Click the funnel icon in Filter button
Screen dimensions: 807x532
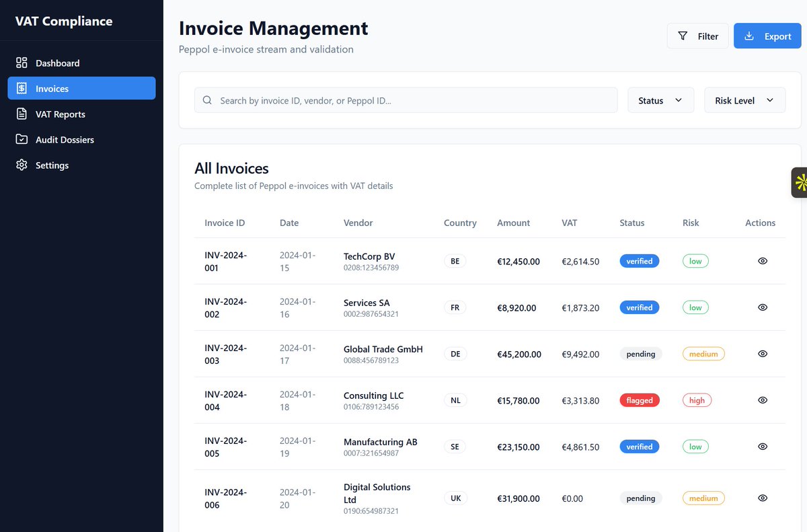pyautogui.click(x=683, y=36)
